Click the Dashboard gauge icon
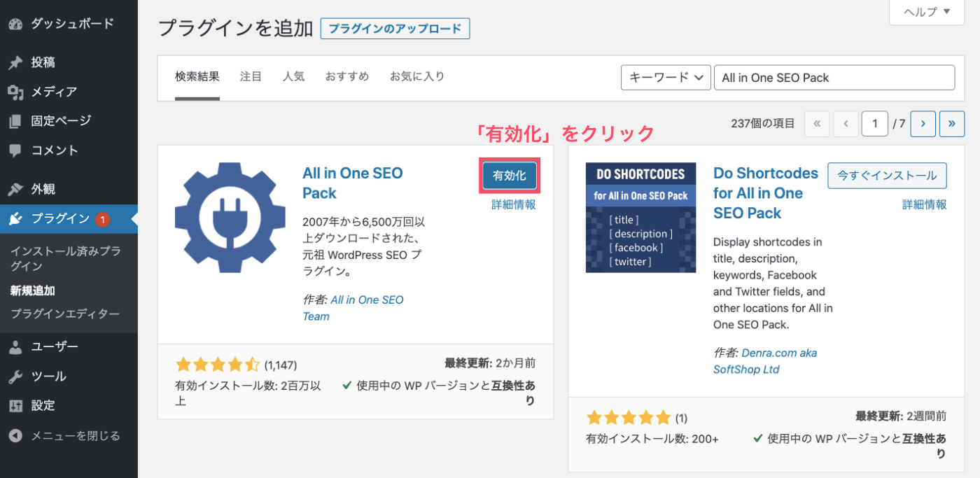980x478 pixels. [15, 24]
